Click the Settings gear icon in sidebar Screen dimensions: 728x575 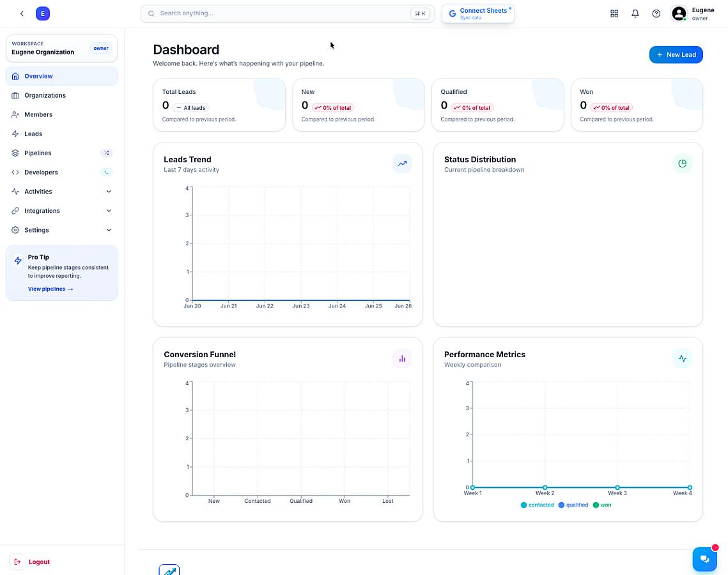pos(15,230)
